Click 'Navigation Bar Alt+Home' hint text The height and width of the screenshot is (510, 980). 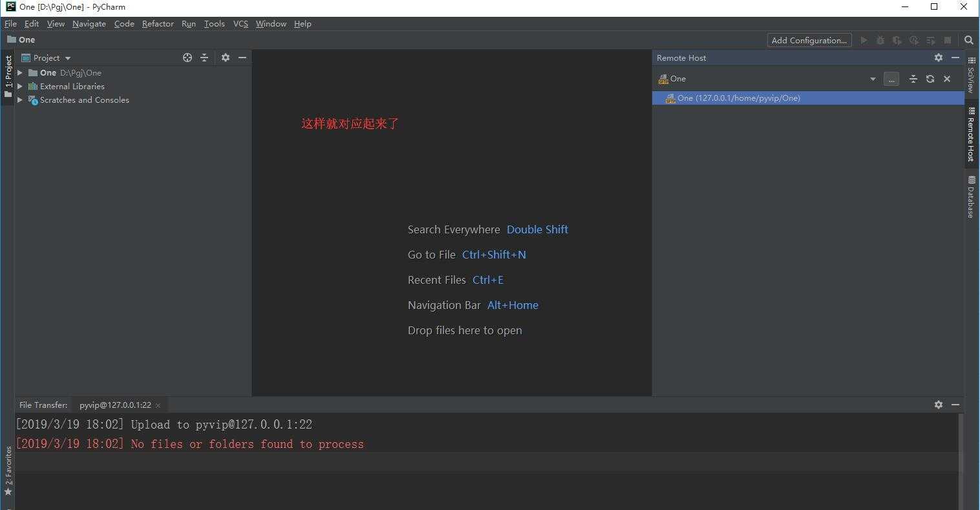[x=473, y=305]
